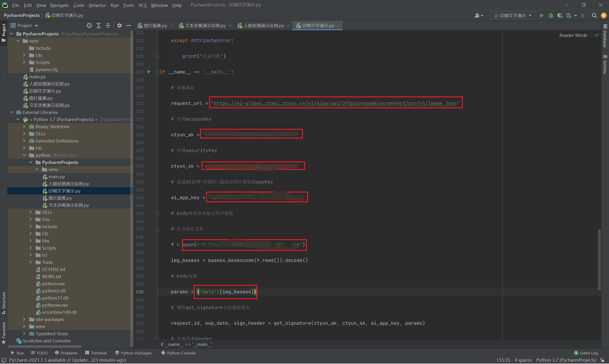Click the 155:35 line column indicator
The height and width of the screenshot is (364, 609).
pos(503,360)
